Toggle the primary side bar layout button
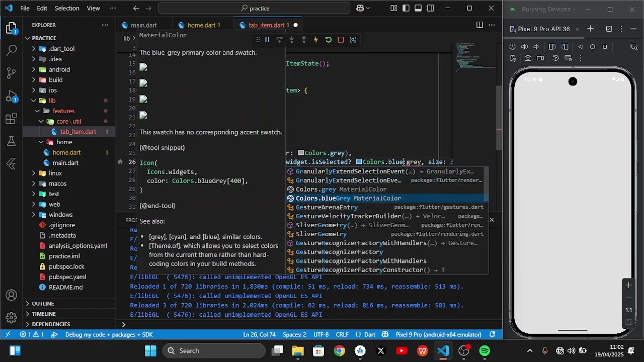This screenshot has height=362, width=644. click(x=406, y=8)
